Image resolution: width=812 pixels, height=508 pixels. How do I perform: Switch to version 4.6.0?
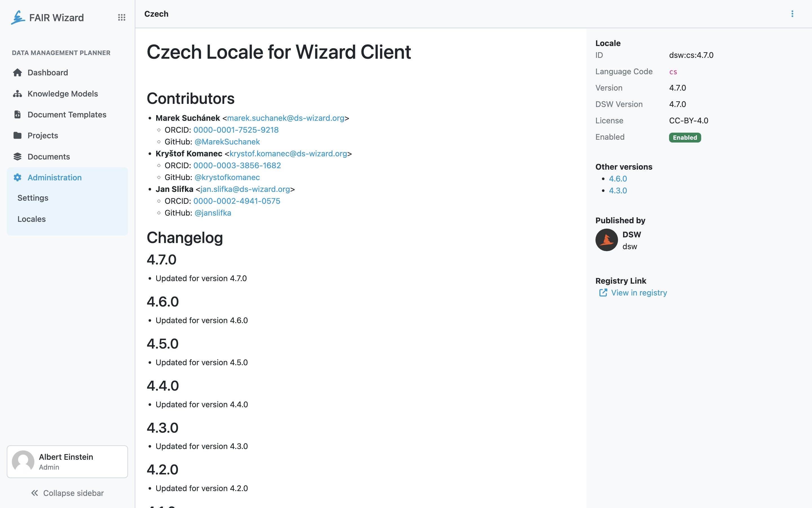[618, 179]
